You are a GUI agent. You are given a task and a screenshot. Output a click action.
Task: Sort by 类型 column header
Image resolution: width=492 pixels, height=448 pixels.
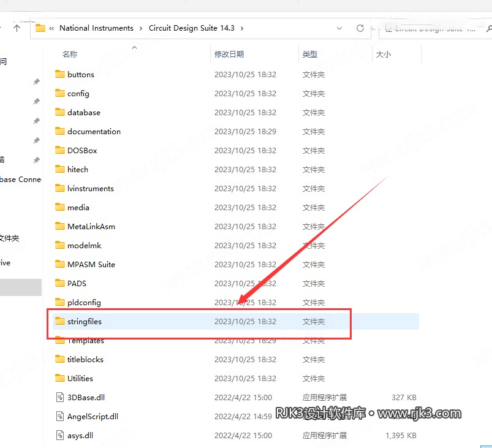click(309, 55)
